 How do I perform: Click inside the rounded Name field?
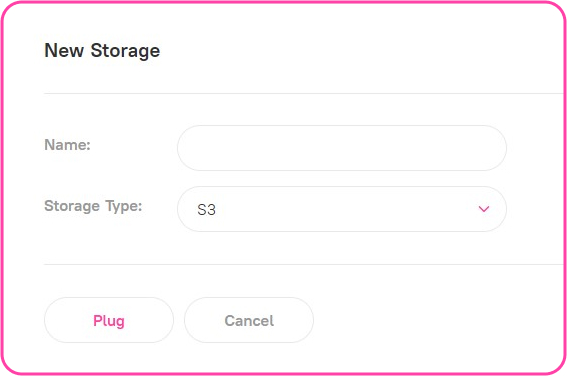tap(342, 148)
